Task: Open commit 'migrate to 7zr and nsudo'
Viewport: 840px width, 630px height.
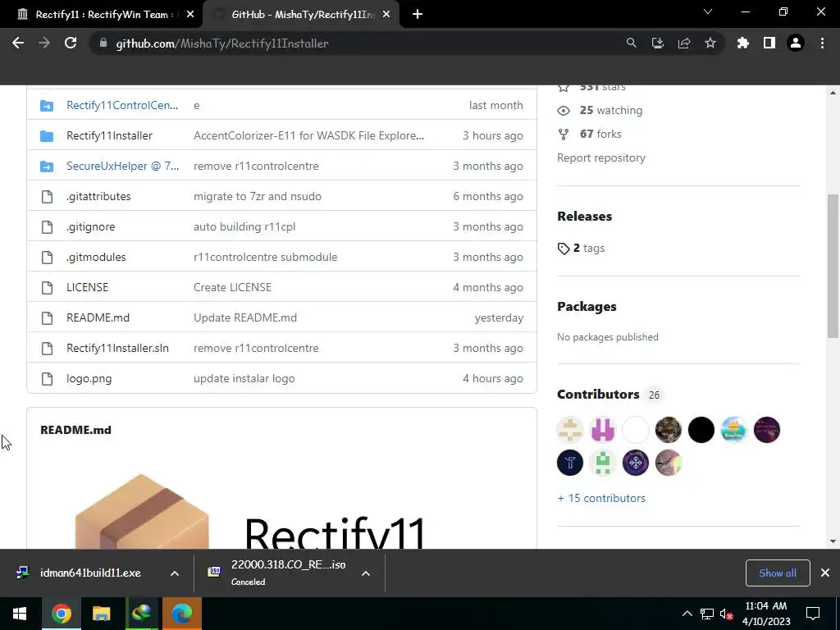Action: [x=257, y=197]
